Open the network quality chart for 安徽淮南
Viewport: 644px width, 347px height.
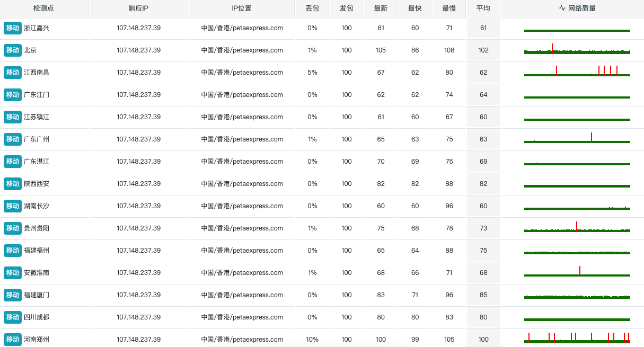(x=577, y=271)
